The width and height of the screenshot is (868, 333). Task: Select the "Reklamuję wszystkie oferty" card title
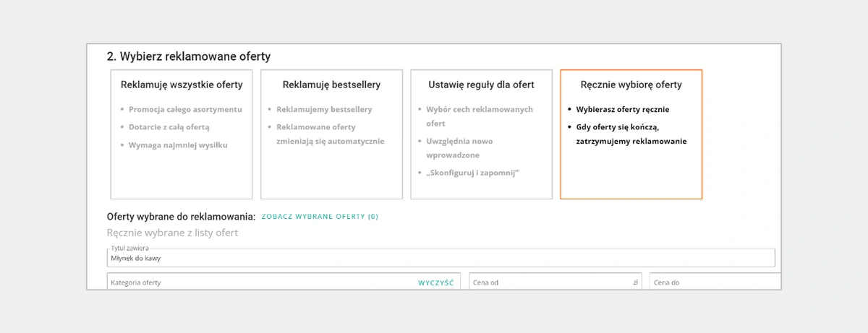[x=182, y=85]
